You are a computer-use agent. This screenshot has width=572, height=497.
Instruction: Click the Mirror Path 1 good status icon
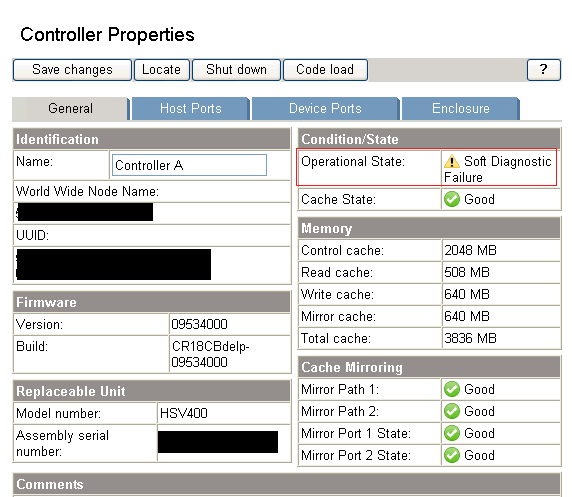[452, 389]
